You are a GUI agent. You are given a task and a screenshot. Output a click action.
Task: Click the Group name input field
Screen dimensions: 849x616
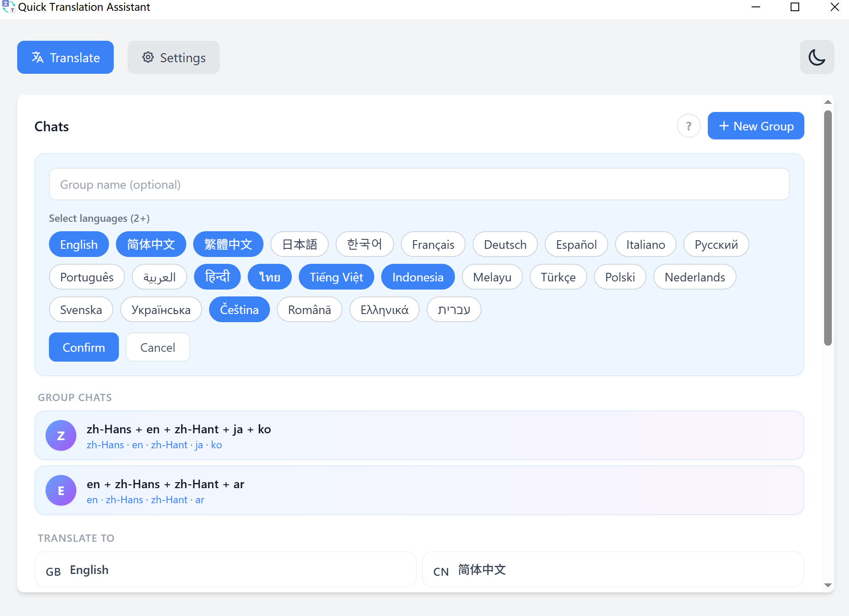(418, 184)
